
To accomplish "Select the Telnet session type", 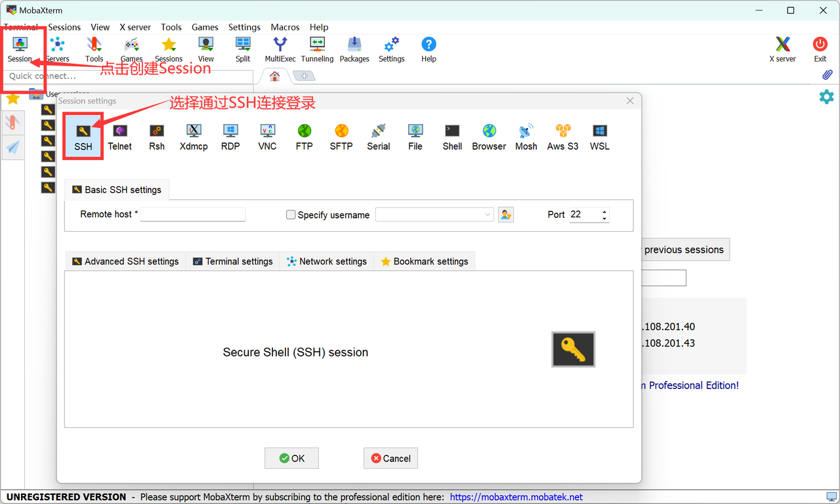I will [x=120, y=137].
